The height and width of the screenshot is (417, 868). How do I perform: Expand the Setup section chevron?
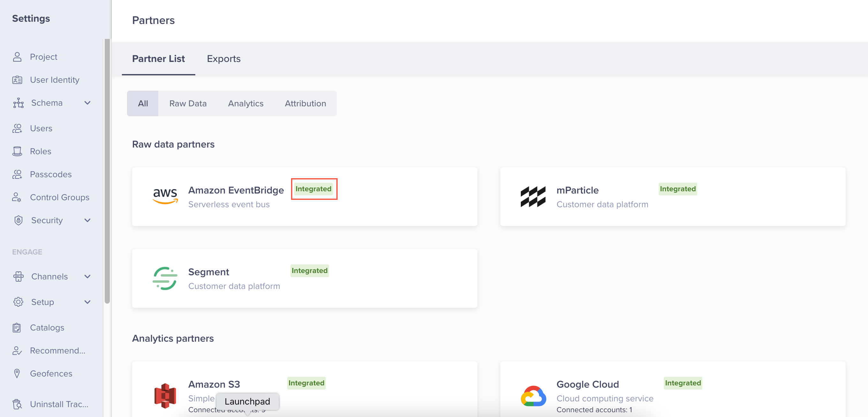pos(87,302)
